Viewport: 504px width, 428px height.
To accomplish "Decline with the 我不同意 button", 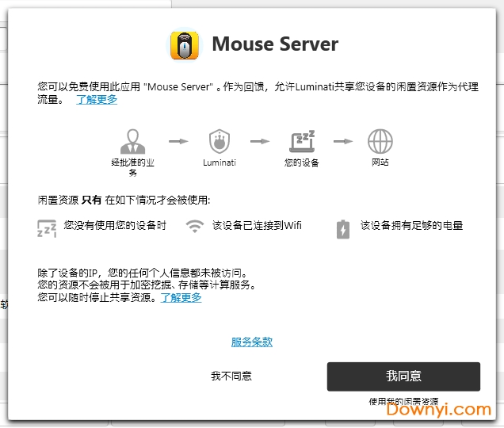I will click(x=231, y=376).
